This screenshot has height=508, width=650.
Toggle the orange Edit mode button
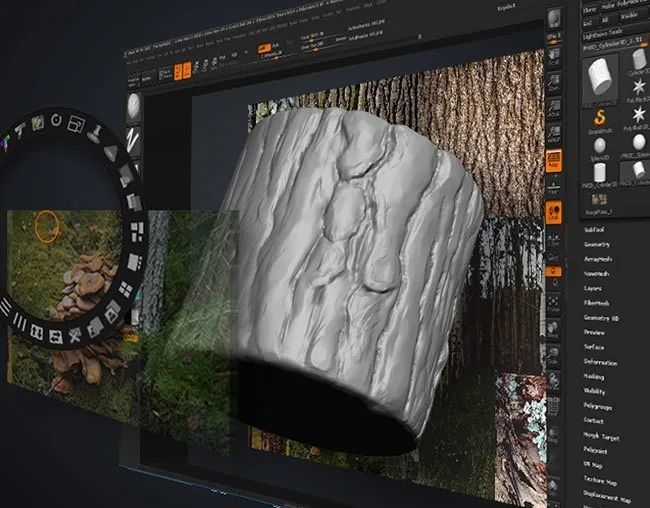[x=178, y=71]
